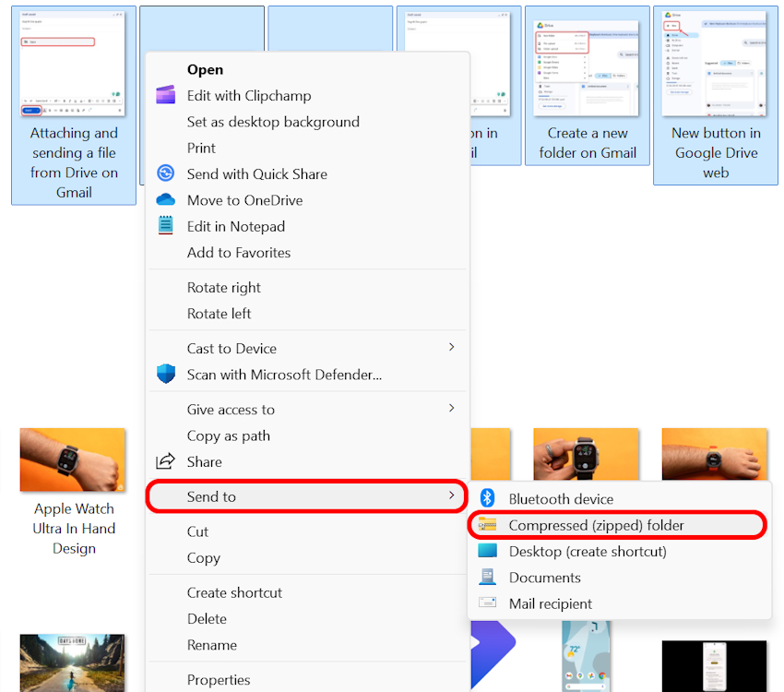Open the Send to entry

tap(307, 496)
